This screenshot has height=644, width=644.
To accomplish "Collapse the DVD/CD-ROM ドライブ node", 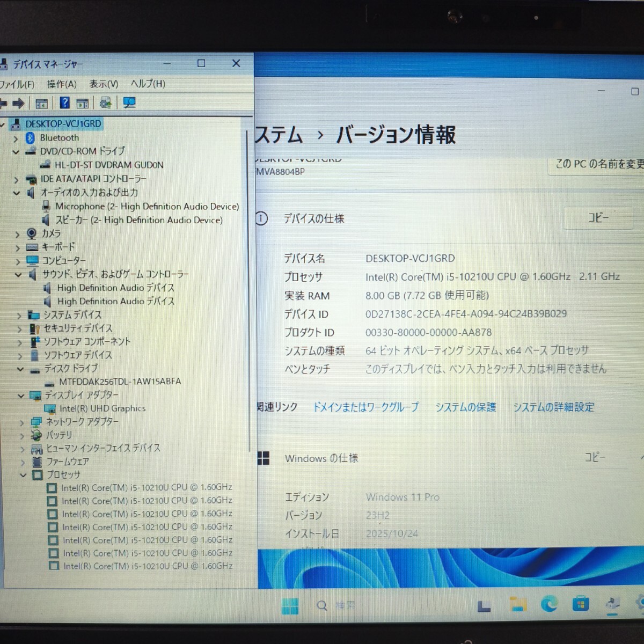I will point(16,152).
